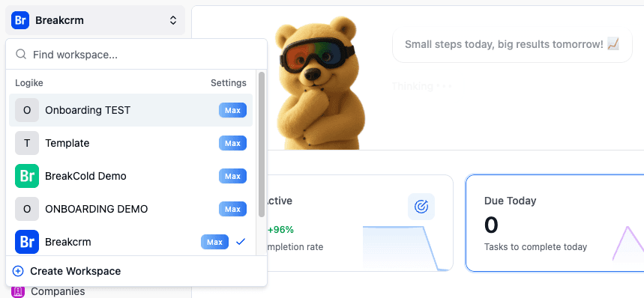
Task: Select the Breakcrm workspace row
Action: pyautogui.click(x=130, y=242)
